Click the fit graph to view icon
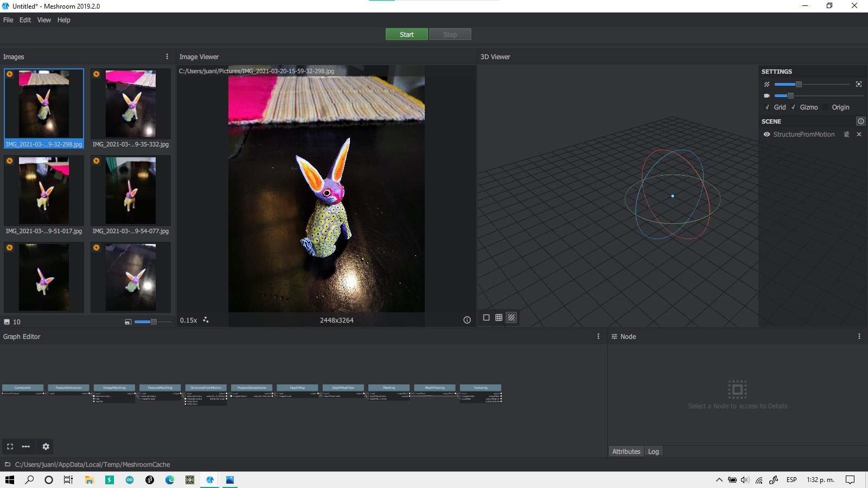This screenshot has height=488, width=868. click(10, 446)
